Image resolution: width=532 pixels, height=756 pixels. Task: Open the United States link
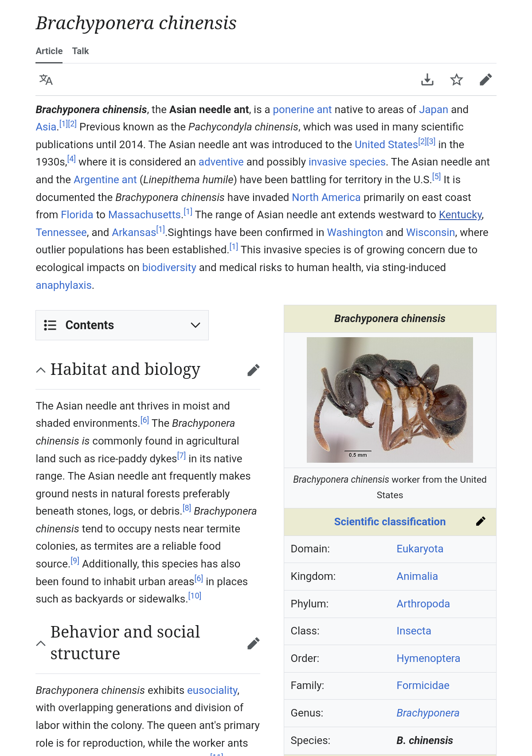[x=386, y=145]
